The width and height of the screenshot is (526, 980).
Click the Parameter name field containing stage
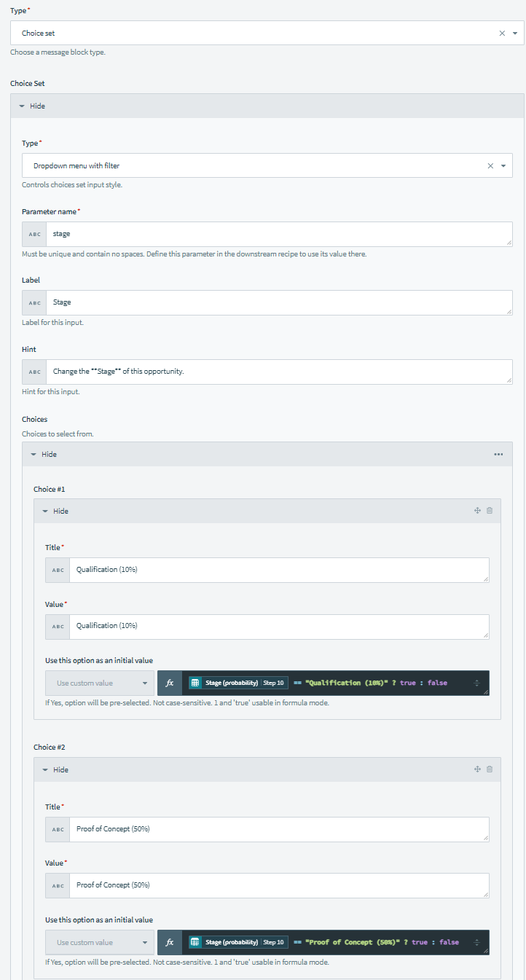coord(277,235)
